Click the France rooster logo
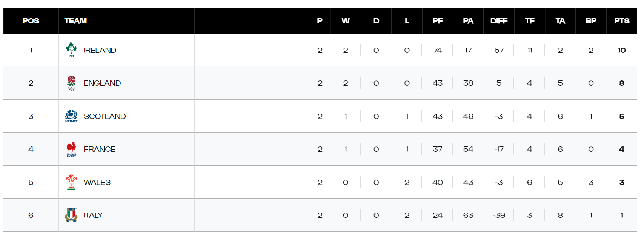This screenshot has width=644, height=239. tap(71, 149)
